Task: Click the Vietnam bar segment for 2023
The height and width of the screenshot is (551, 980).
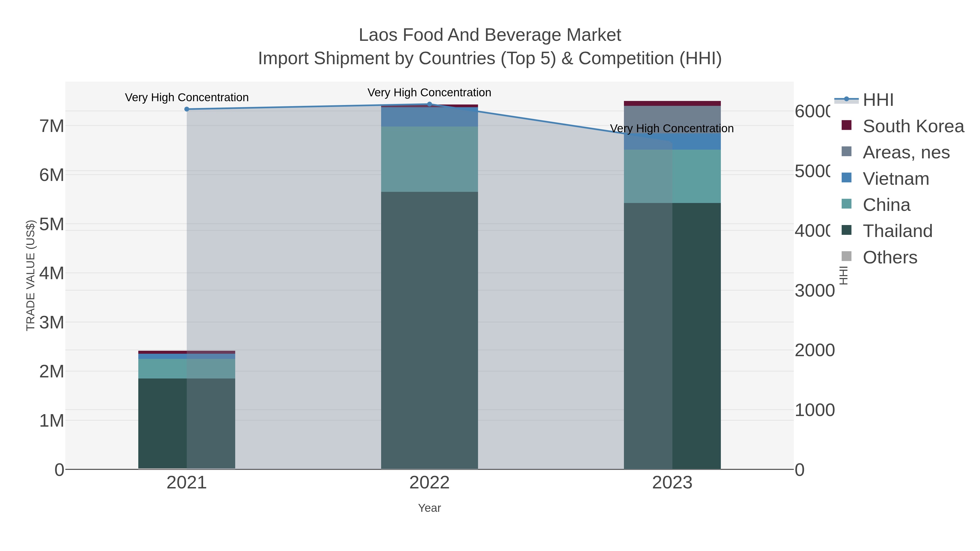Action: [672, 141]
